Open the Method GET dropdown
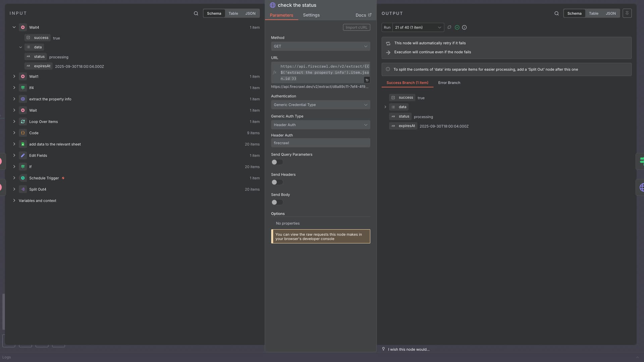644x362 pixels. pos(320,46)
